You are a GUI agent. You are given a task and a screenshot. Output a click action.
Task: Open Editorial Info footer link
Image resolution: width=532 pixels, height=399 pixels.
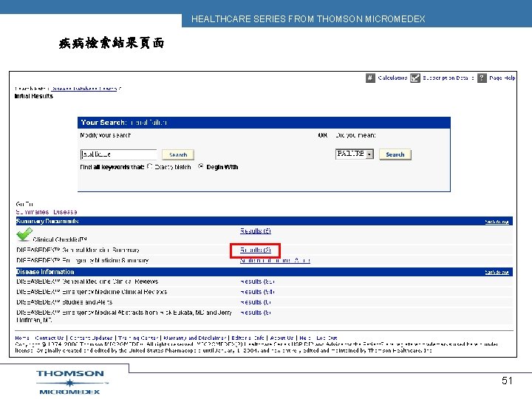[248, 338]
